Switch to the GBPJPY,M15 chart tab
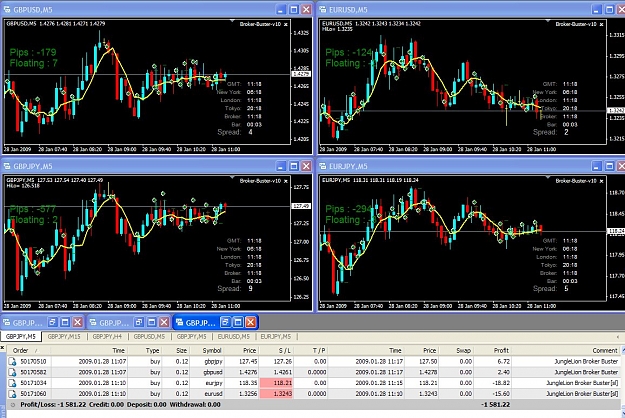625x418 pixels. pyautogui.click(x=64, y=337)
